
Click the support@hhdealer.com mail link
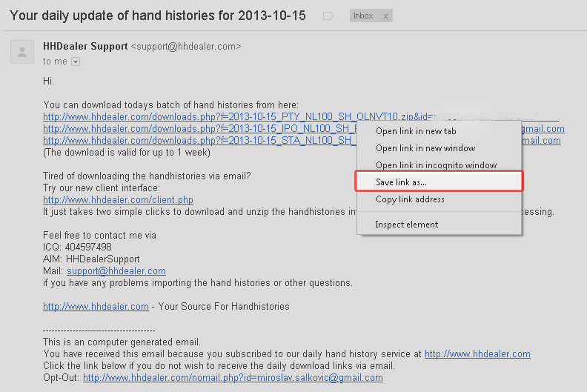point(116,271)
